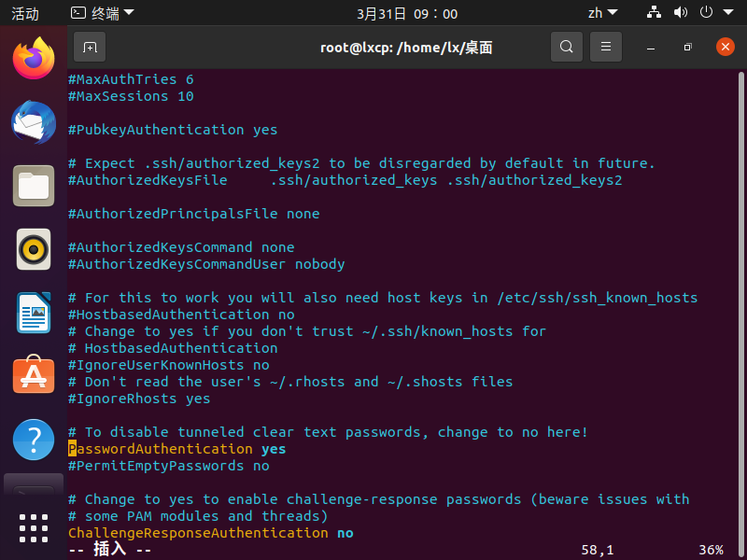Viewport: 747px width, 560px height.
Task: Click the #IgnoreUserKnownHosts no line
Action: [169, 365]
